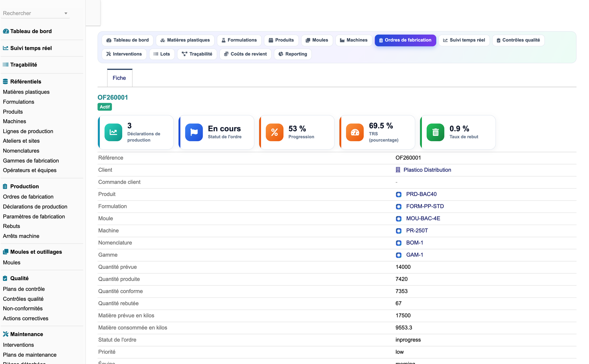The width and height of the screenshot is (589, 364).
Task: Click the Production clipboard icon in sidebar
Action: coord(5,186)
